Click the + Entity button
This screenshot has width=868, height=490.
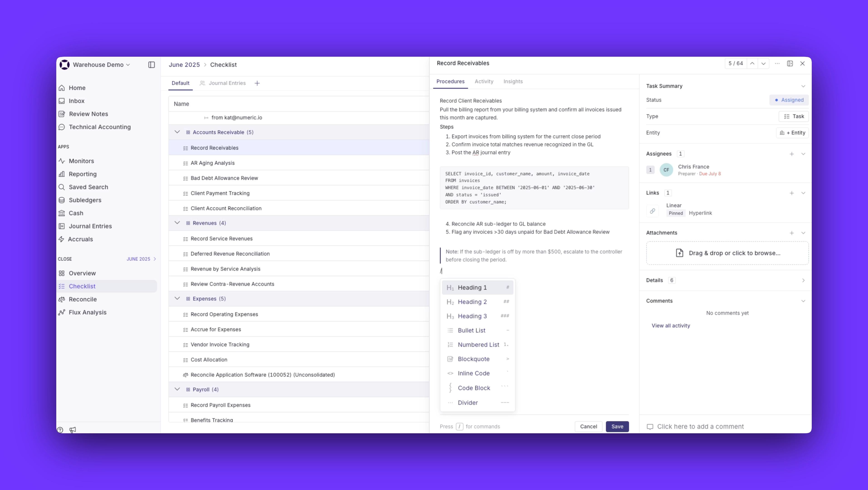pos(792,133)
